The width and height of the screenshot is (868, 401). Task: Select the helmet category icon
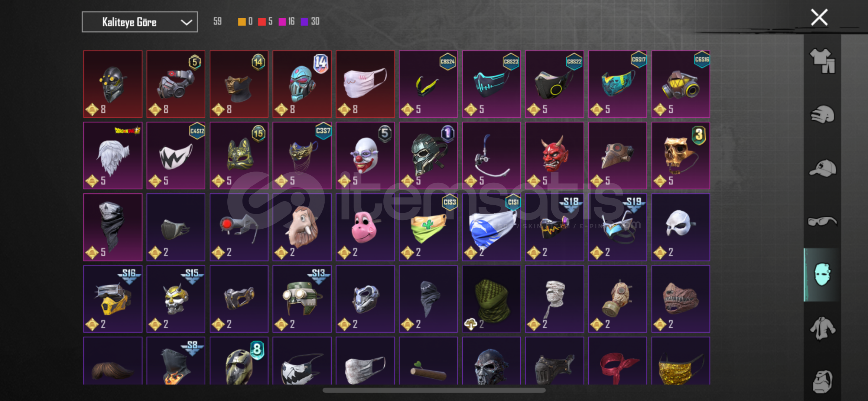click(822, 114)
